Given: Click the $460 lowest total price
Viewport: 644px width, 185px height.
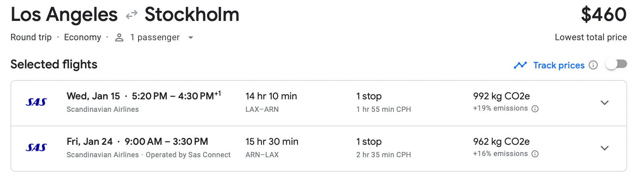Looking at the screenshot, I should point(603,15).
